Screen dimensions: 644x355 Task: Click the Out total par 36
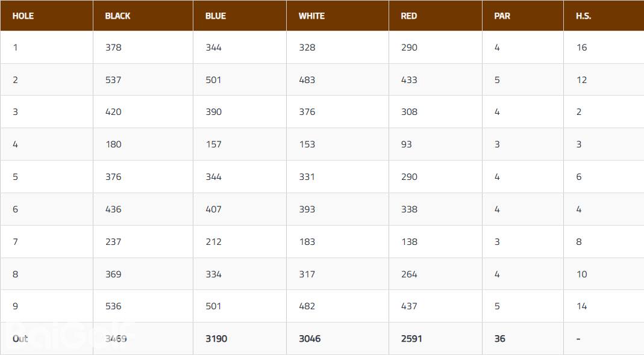click(x=499, y=339)
